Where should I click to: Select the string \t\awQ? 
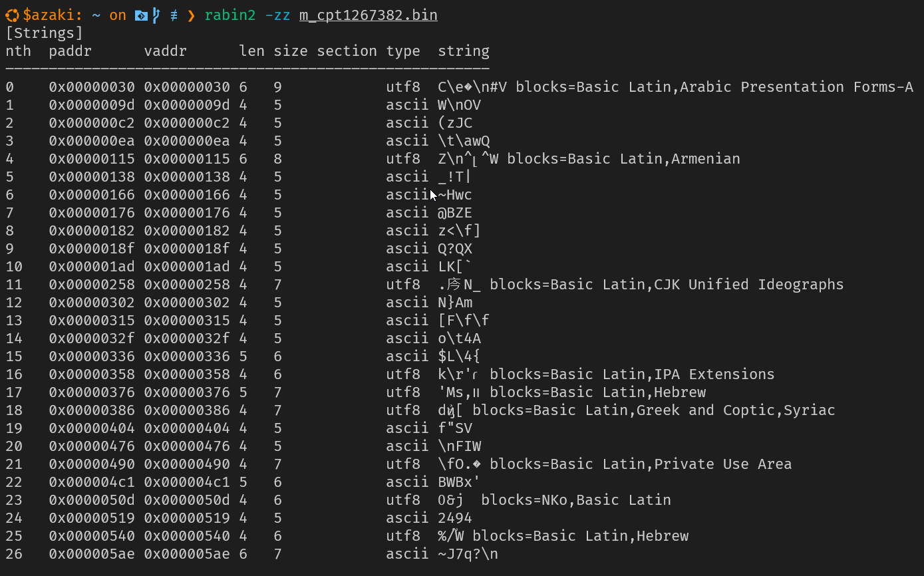click(464, 141)
